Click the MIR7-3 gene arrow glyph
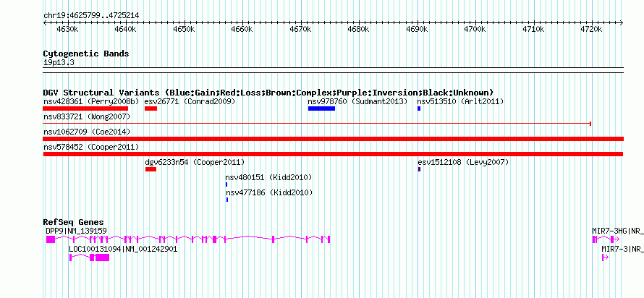The height and width of the screenshot is (298, 644). tap(605, 257)
